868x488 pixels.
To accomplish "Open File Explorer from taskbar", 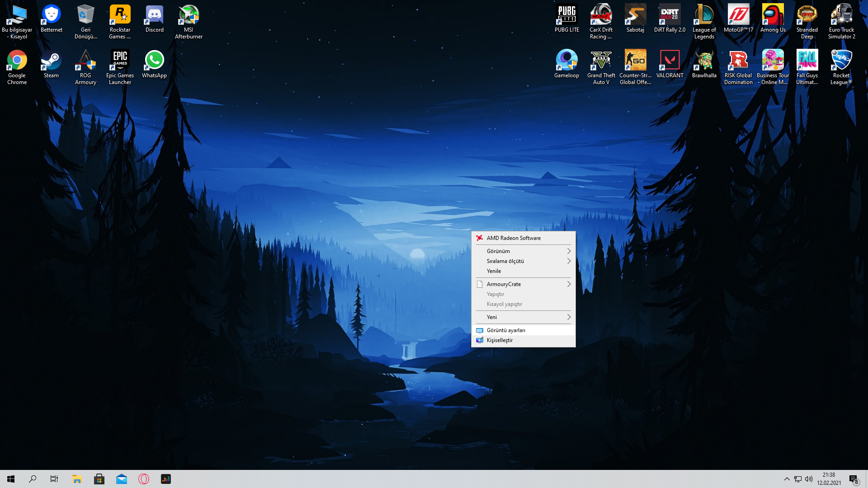I will coord(77,479).
